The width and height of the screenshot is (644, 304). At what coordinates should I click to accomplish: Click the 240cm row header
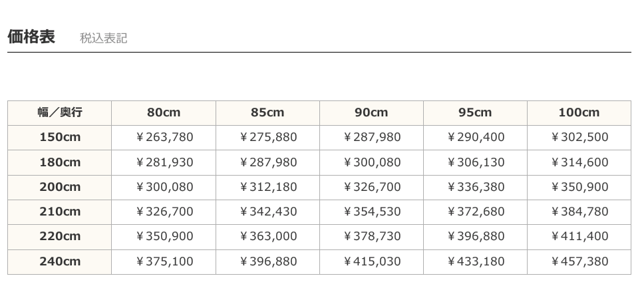(60, 261)
